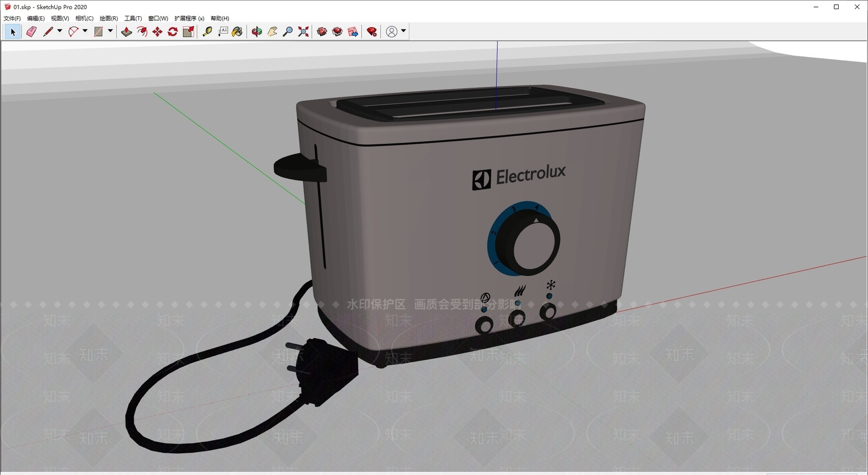Open the 相机(C) menu
868x475 pixels.
tap(84, 18)
